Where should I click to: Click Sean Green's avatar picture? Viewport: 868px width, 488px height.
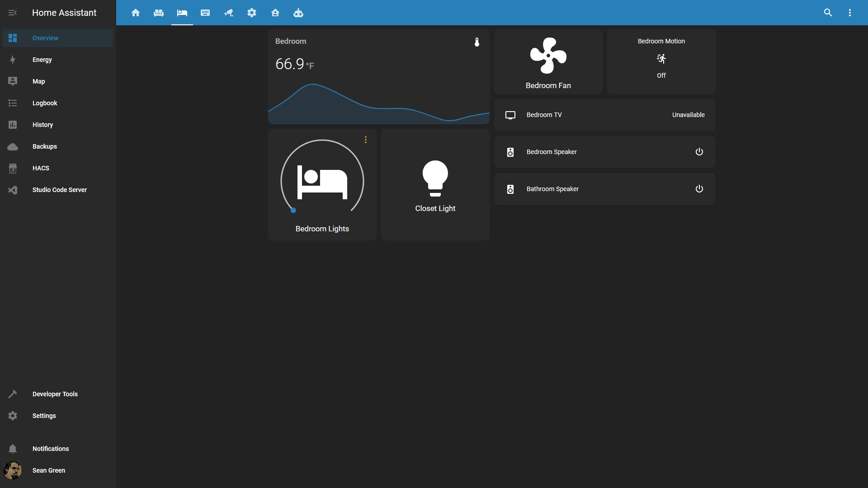[13, 470]
